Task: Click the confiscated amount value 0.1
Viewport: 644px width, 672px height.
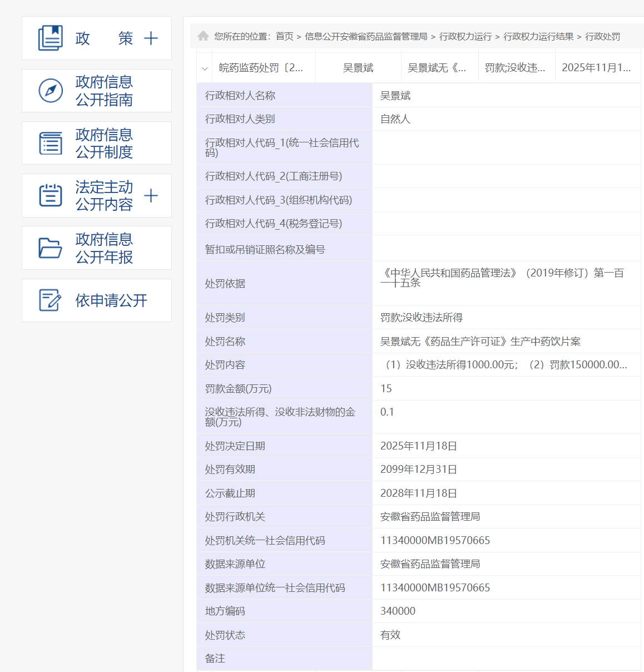Action: point(387,412)
